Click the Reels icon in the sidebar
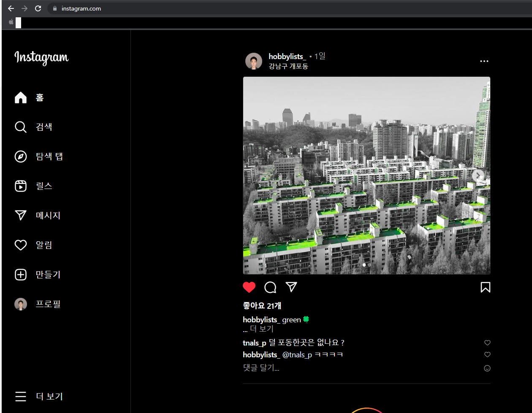 tap(21, 186)
